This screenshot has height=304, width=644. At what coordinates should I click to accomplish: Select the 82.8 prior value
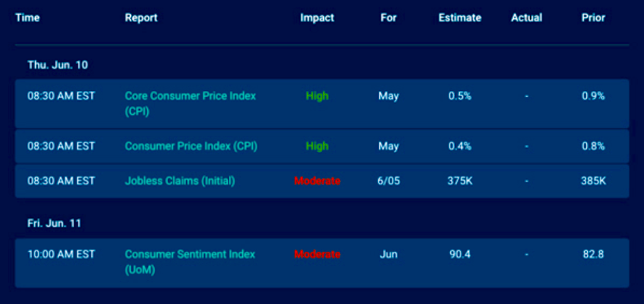click(x=593, y=254)
